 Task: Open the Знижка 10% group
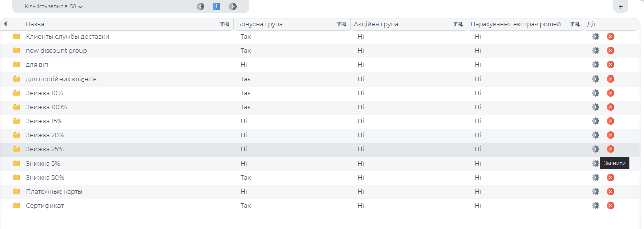[44, 93]
